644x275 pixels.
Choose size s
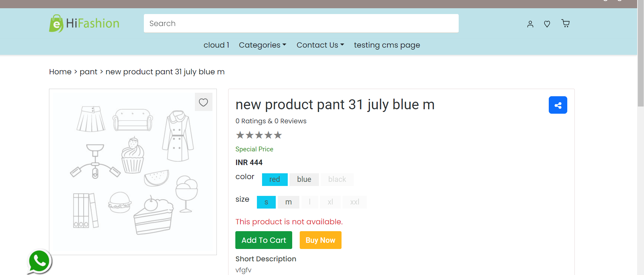[266, 202]
